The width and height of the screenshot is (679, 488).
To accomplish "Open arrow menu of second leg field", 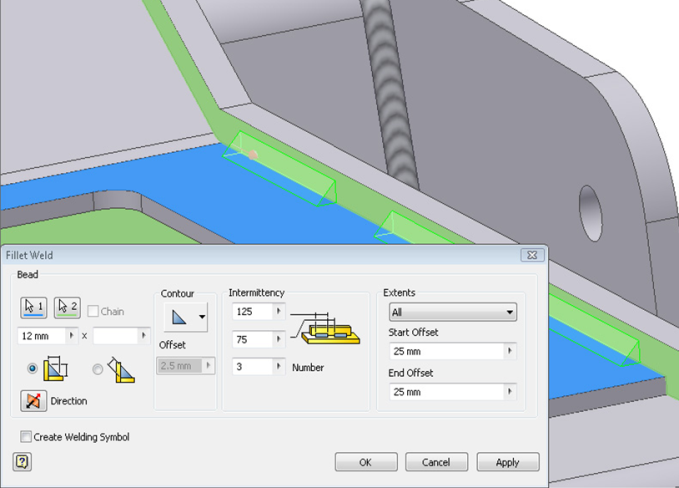I will (x=144, y=336).
